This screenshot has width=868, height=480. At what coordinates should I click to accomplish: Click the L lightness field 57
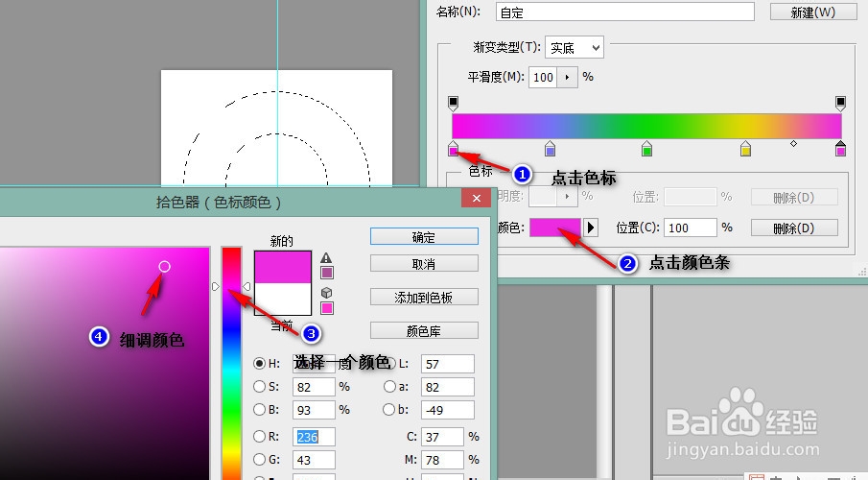click(x=448, y=364)
